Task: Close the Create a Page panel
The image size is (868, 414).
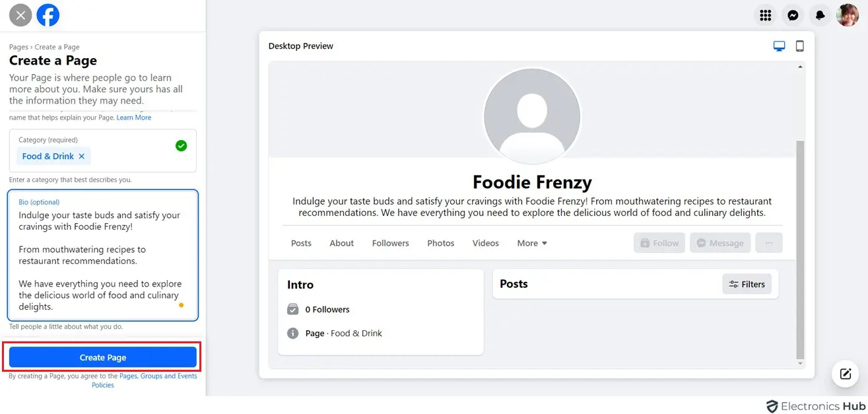Action: [20, 15]
